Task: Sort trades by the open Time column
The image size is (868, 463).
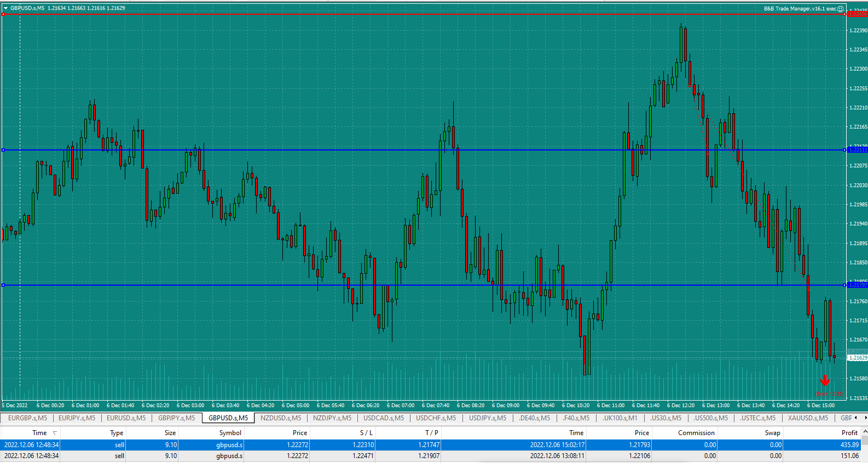Action: click(x=39, y=433)
